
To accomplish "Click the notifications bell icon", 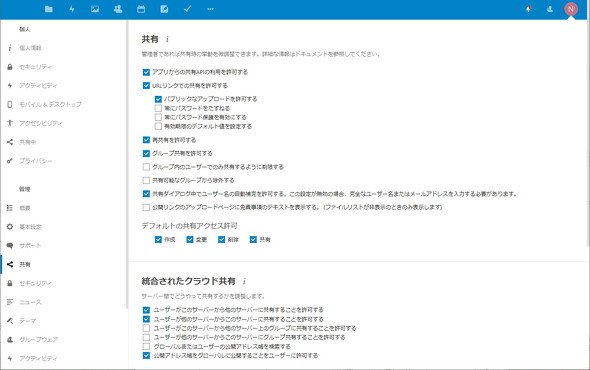I will (x=529, y=9).
